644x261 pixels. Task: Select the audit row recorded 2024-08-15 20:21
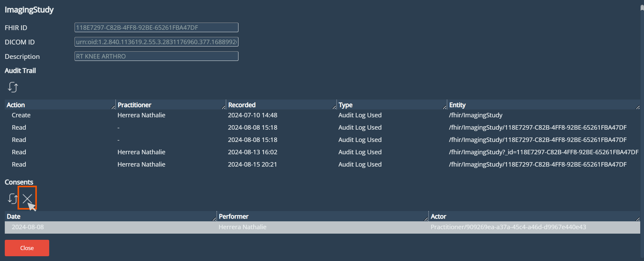coord(252,165)
